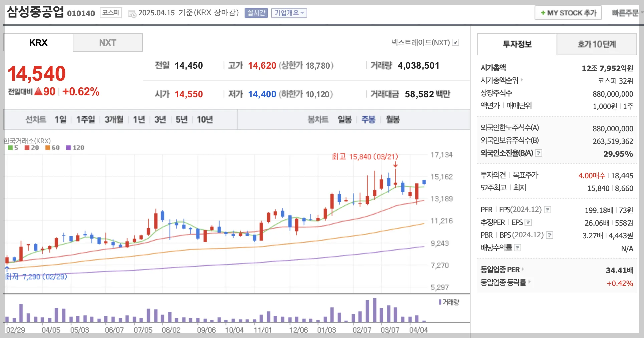644x338 pixels.
Task: Click the 거래량 value 4,038,501
Action: click(418, 66)
